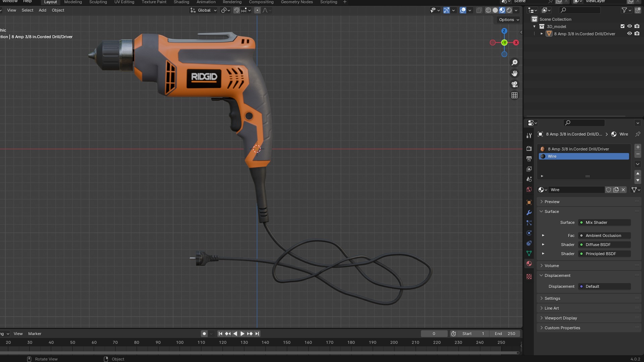Open the Tool properties tab
Screen dimensions: 644x362
point(529,135)
